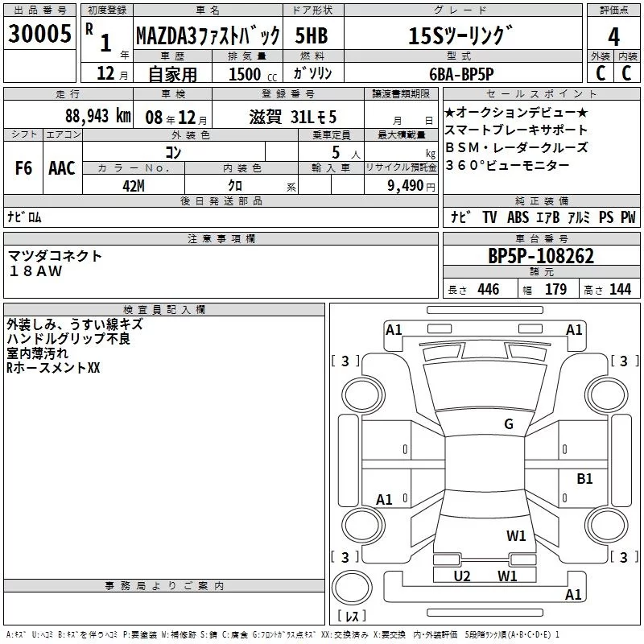Viewport: 644px width, 644px height.
Task: Select the 外装しみ、うすい線キズ inspector note
Action: [75, 324]
